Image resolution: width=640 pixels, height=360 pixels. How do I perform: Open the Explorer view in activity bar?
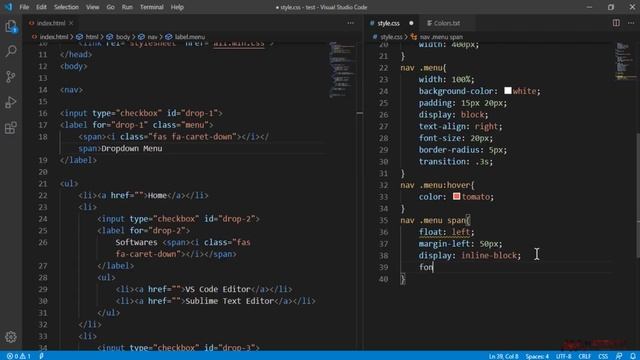point(11,27)
